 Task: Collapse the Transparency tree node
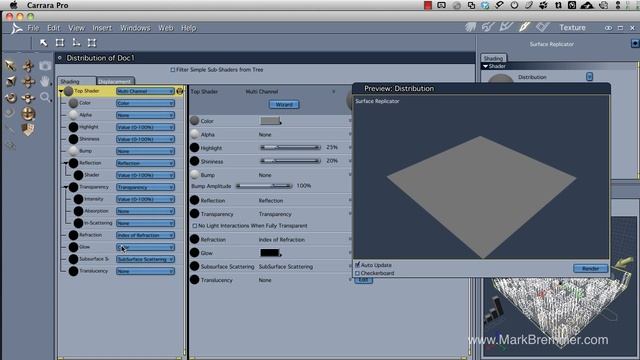point(66,187)
